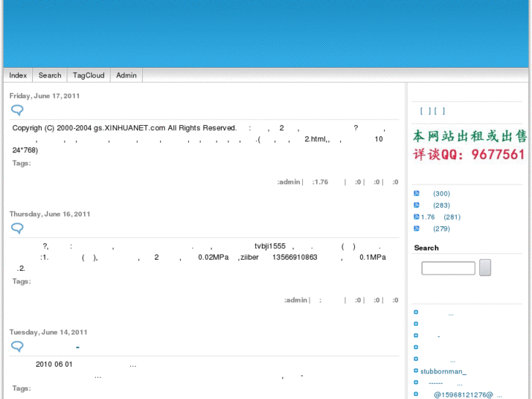This screenshot has width=532, height=399.
Task: Click the 'Copyrigh (C) 2000-2004 gs.XINHUANET.com' text
Action: pos(89,128)
